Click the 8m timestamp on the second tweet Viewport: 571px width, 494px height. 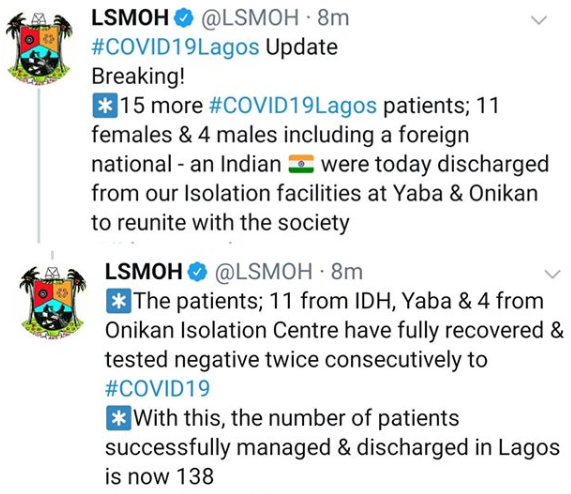[x=347, y=272]
